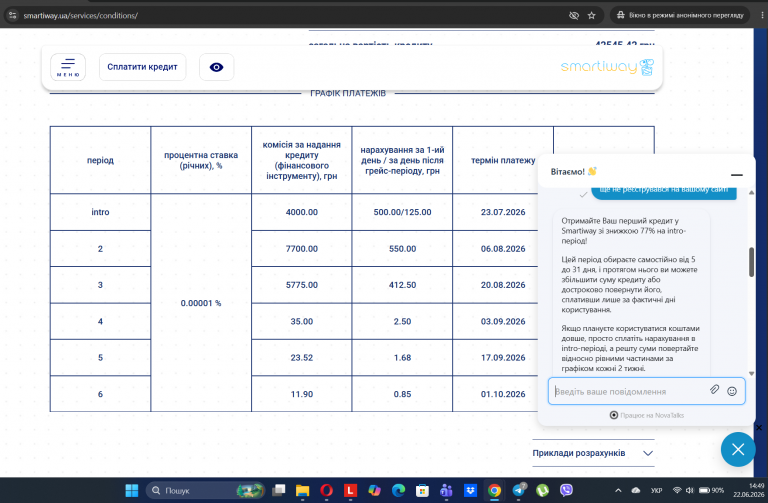The image size is (768, 503).
Task: Click chat scroll-down arrow
Action: pos(751,374)
